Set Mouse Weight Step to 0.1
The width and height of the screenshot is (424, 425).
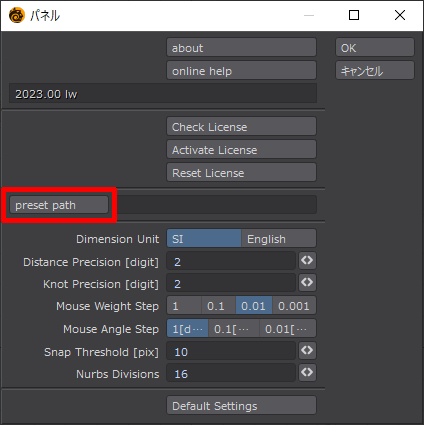click(219, 305)
